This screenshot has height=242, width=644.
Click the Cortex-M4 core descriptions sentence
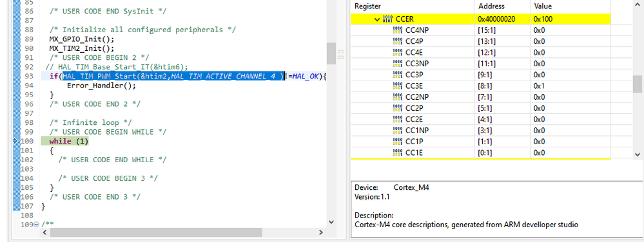(x=466, y=225)
